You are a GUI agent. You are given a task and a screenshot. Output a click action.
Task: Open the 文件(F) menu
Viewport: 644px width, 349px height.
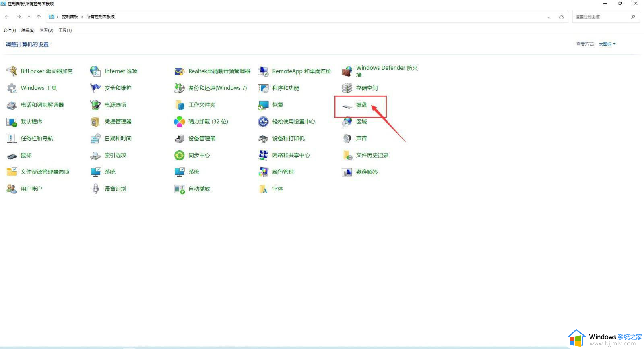tap(10, 31)
